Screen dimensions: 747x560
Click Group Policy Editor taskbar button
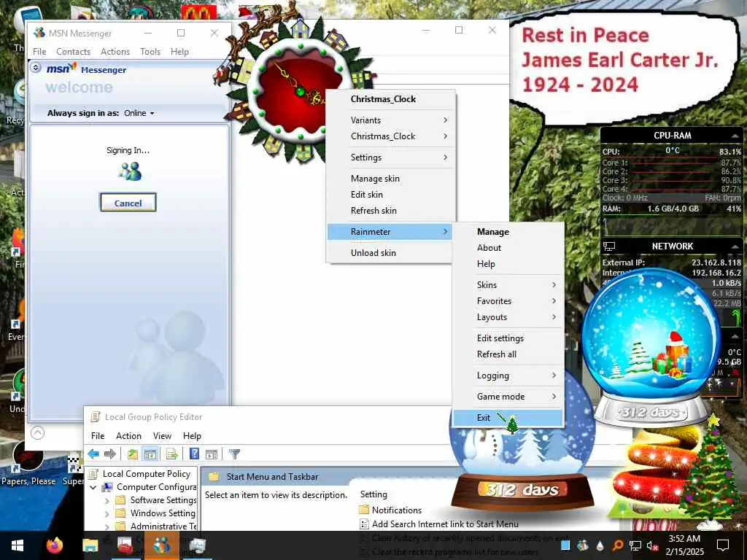click(197, 545)
